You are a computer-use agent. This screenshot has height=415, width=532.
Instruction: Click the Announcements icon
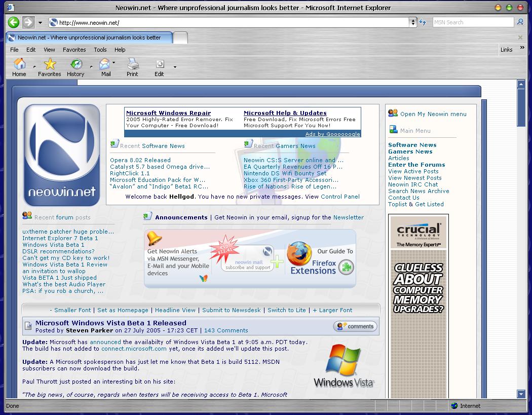coord(147,216)
